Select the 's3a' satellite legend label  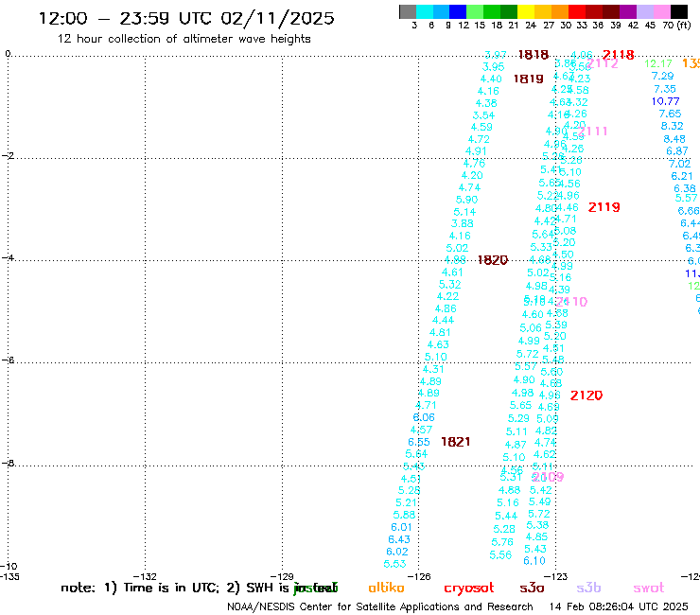(x=532, y=588)
